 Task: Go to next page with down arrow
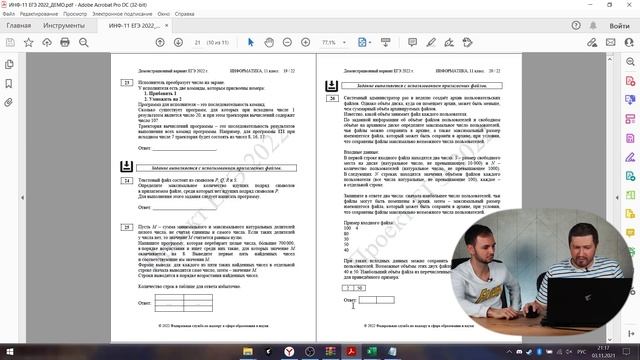coord(178,42)
